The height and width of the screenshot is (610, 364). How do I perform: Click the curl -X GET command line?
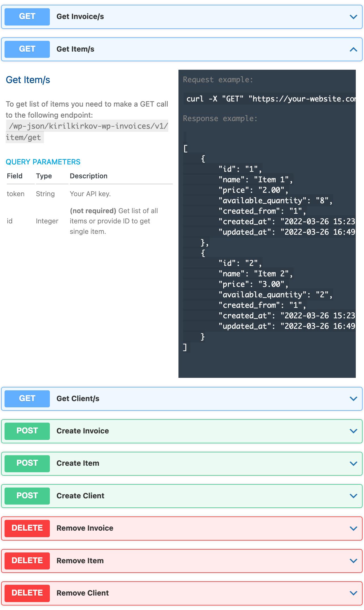pos(270,99)
